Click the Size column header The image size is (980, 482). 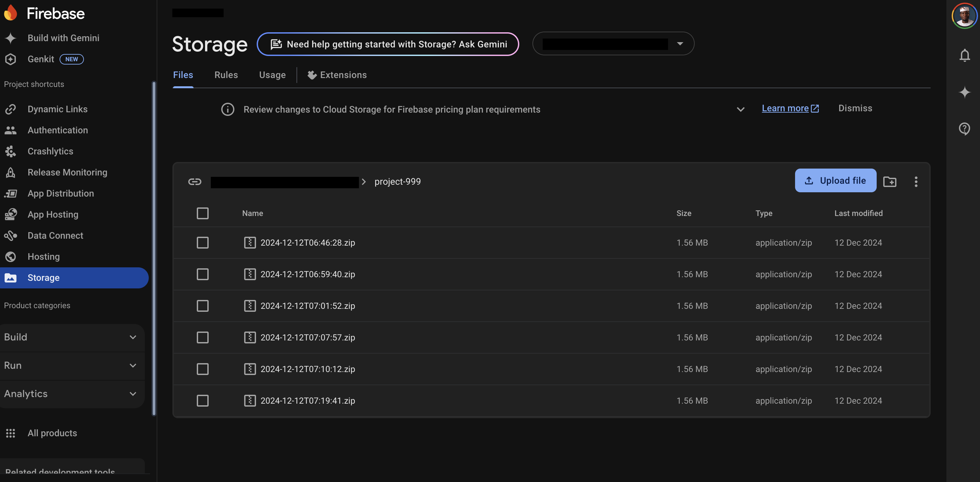point(683,213)
